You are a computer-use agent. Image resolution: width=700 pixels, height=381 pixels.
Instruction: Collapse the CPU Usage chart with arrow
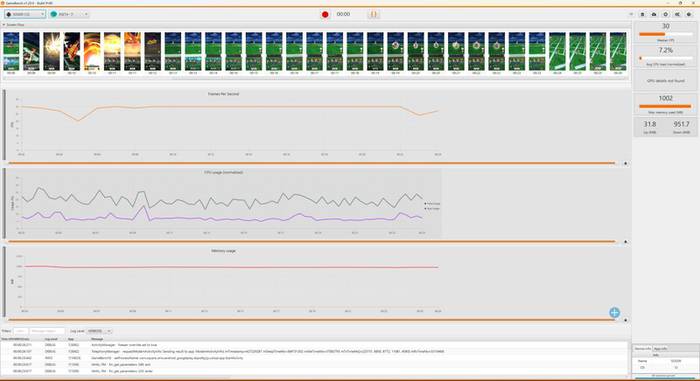click(625, 242)
